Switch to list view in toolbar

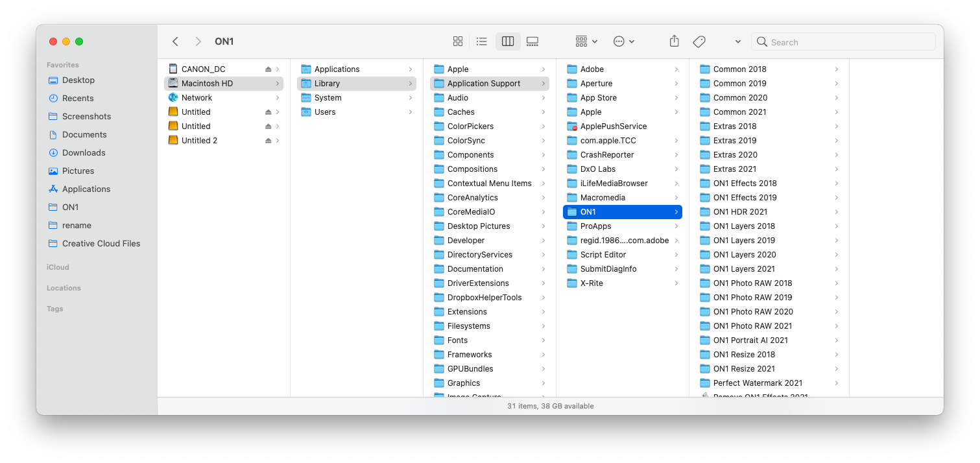tap(482, 42)
